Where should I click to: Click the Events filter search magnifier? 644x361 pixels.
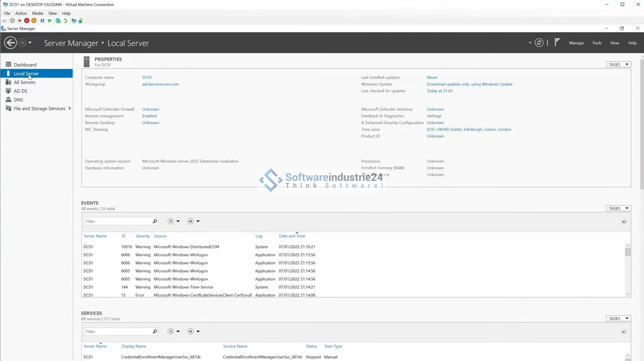pyautogui.click(x=155, y=221)
